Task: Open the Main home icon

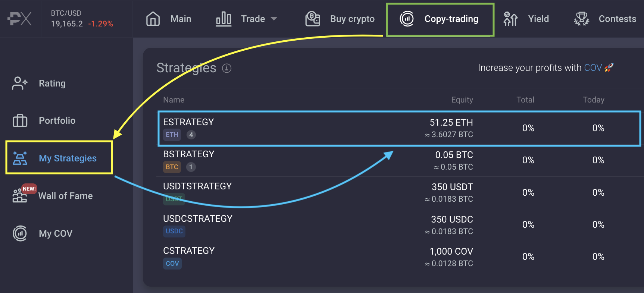Action: pos(153,19)
